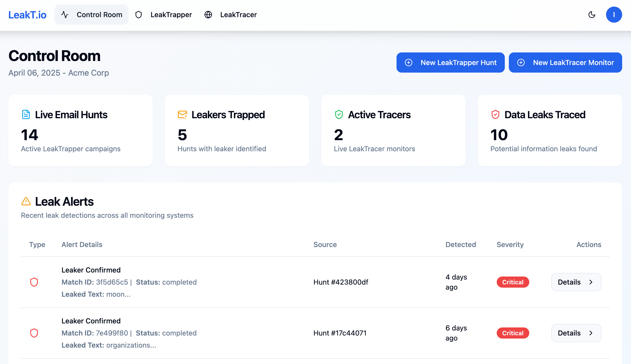Viewport: 631px width, 364px height.
Task: Click the Active Tracers green shield icon
Action: coord(339,115)
